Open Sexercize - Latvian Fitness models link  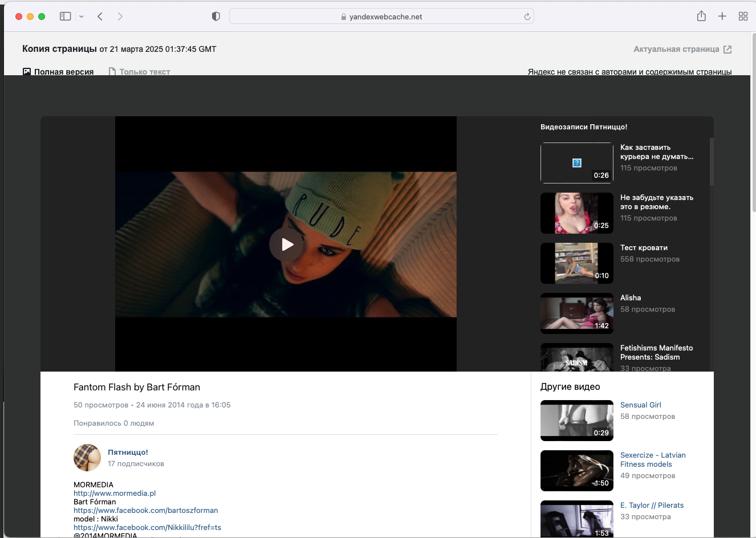pyautogui.click(x=653, y=459)
